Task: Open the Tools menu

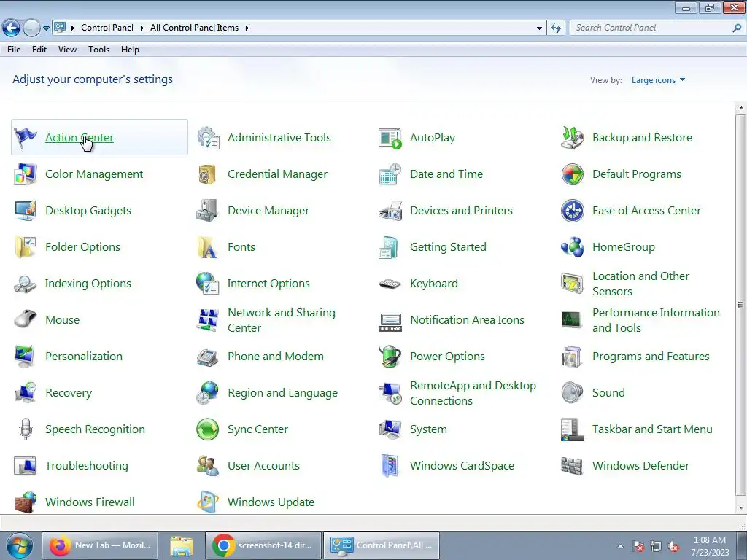Action: tap(98, 50)
